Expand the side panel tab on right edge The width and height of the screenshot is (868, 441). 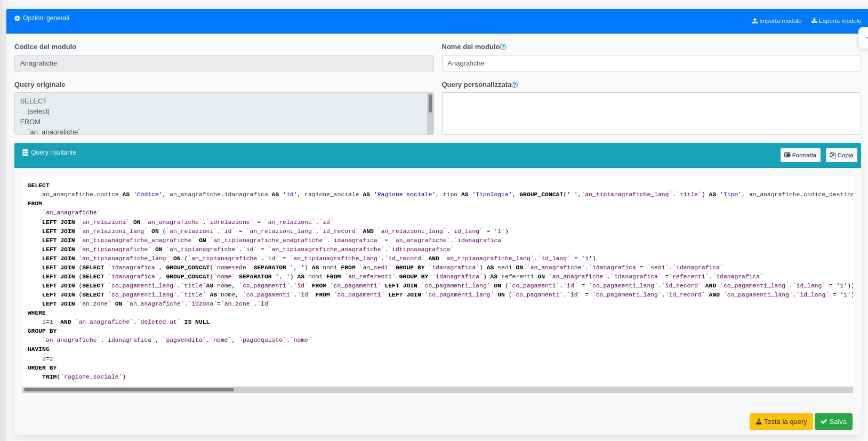864,38
